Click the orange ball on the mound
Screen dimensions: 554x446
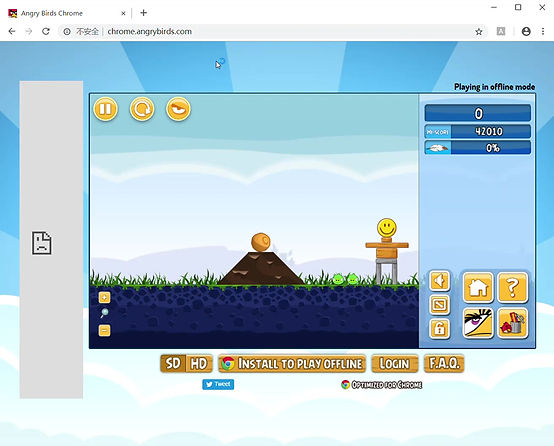pos(261,242)
